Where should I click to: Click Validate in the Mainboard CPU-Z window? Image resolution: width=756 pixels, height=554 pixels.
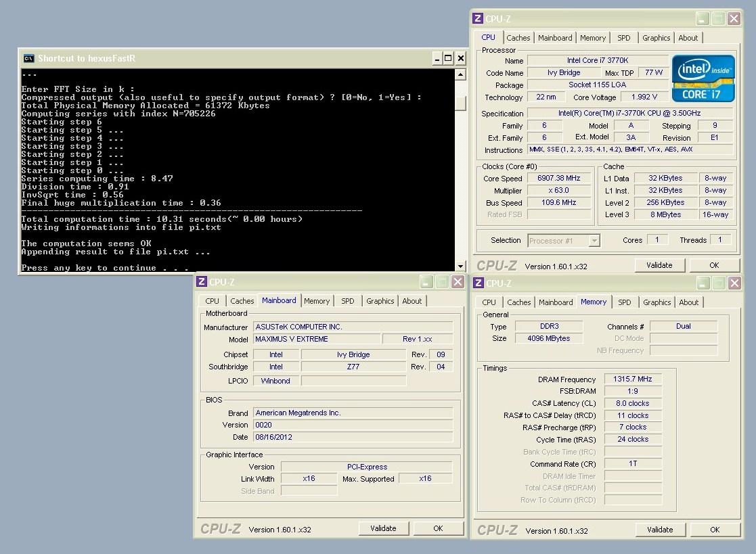tap(383, 528)
